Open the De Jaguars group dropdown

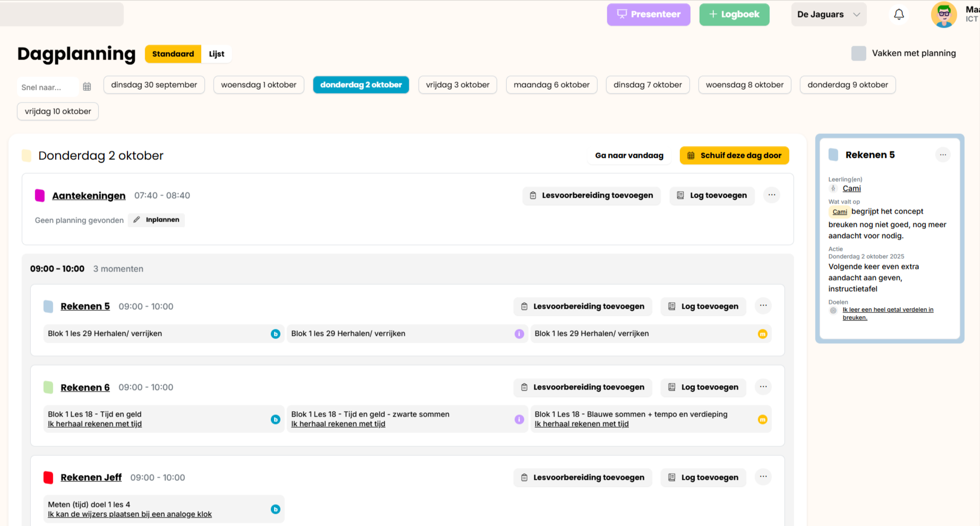[x=828, y=14]
